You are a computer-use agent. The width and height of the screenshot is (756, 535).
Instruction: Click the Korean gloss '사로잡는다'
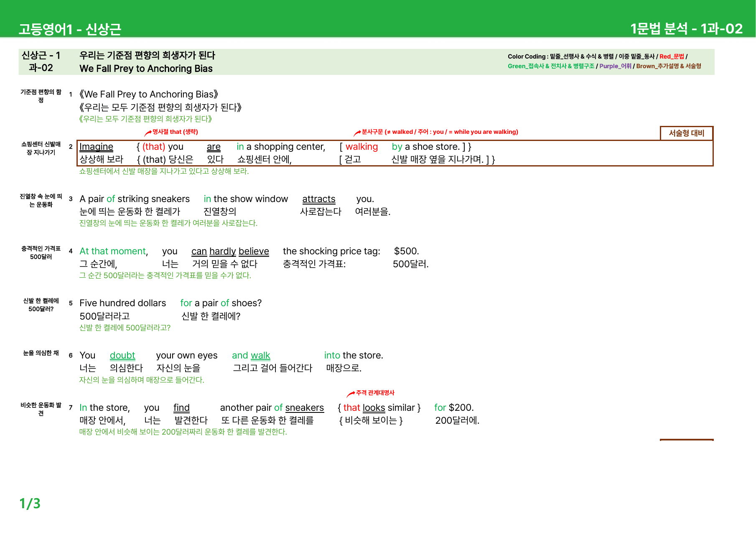(321, 212)
